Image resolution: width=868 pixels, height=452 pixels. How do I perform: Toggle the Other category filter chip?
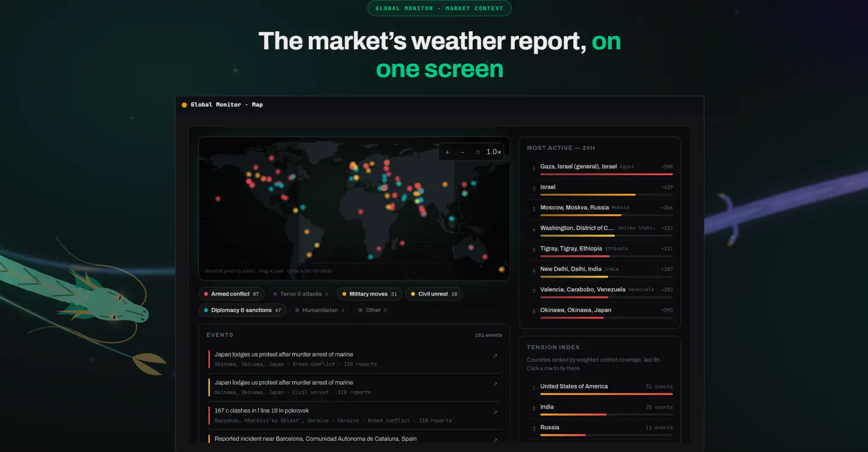click(373, 311)
